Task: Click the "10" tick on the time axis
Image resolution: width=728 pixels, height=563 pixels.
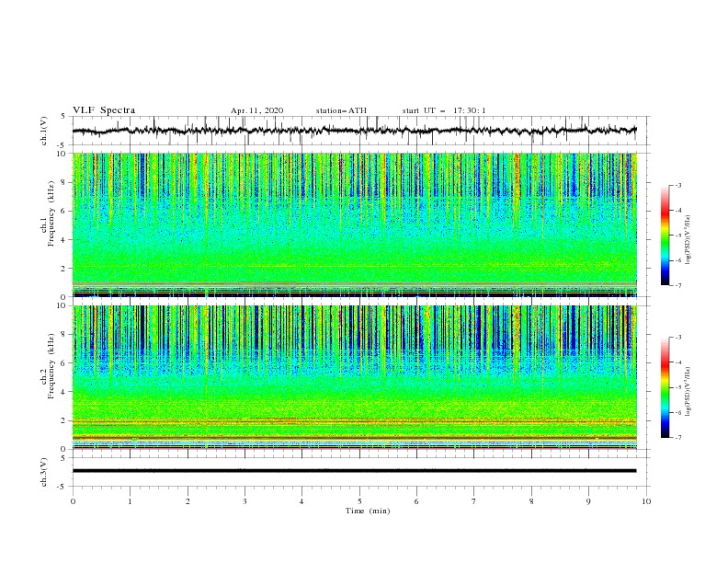Action: (646, 501)
